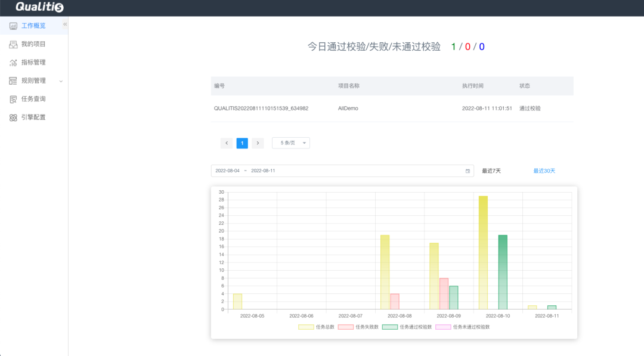The height and width of the screenshot is (356, 644).
Task: Click the next page arrow
Action: pyautogui.click(x=258, y=143)
